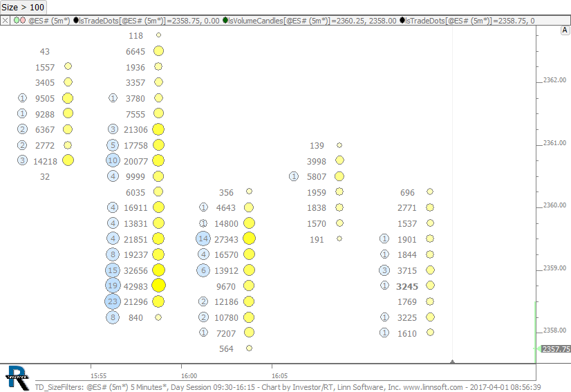This screenshot has height=392, width=571.
Task: Click the yellow dot beside 5807
Action: pyautogui.click(x=339, y=176)
